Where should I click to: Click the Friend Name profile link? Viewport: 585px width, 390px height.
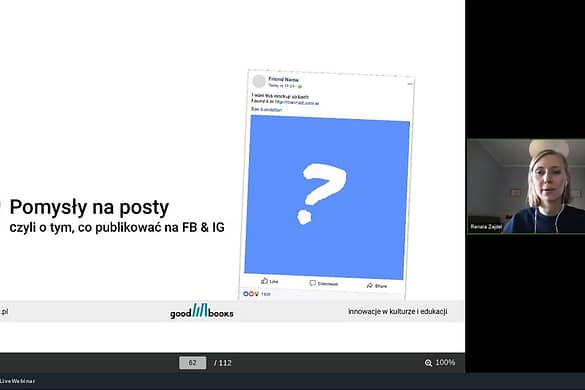(x=284, y=79)
